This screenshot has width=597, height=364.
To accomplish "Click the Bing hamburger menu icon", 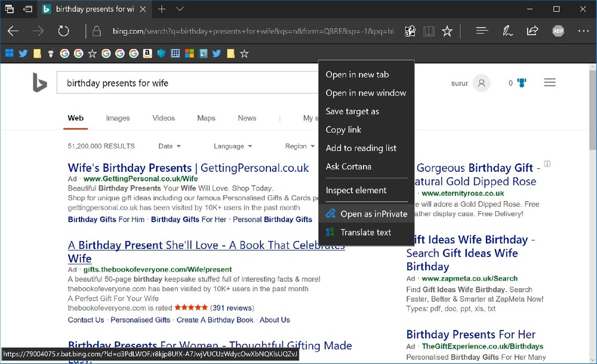I will pyautogui.click(x=550, y=83).
